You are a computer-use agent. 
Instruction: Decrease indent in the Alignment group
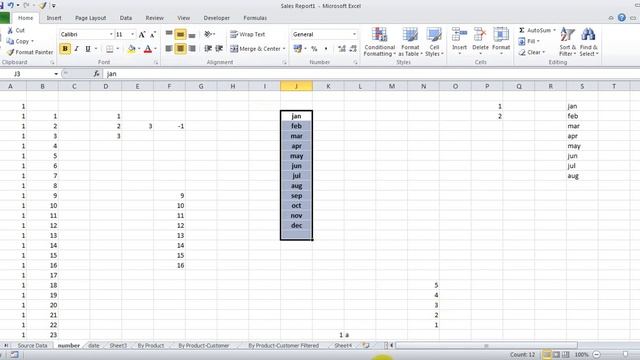[x=208, y=49]
